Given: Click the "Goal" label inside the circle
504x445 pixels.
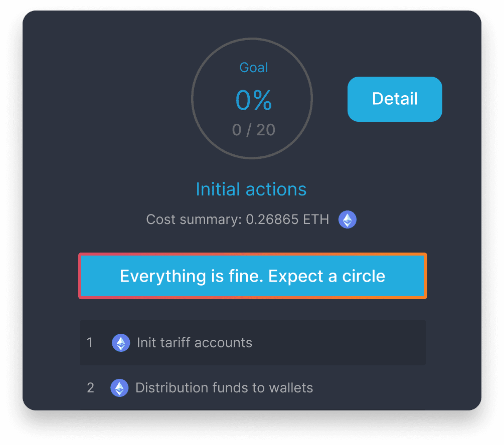Looking at the screenshot, I should [x=254, y=68].
